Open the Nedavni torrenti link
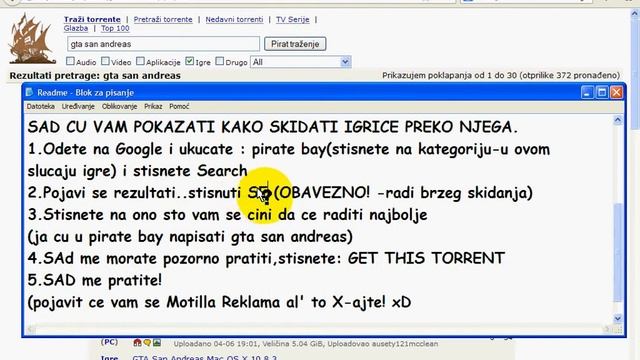The image size is (640, 360). 234,19
